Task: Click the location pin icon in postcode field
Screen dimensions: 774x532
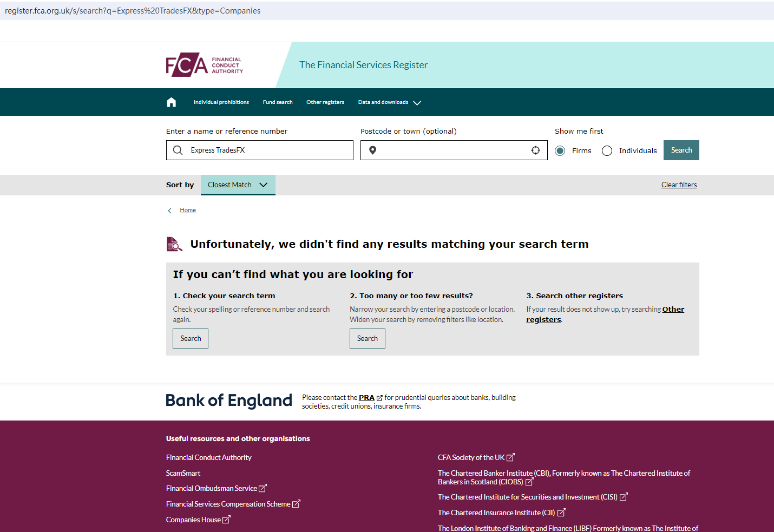Action: [x=372, y=150]
